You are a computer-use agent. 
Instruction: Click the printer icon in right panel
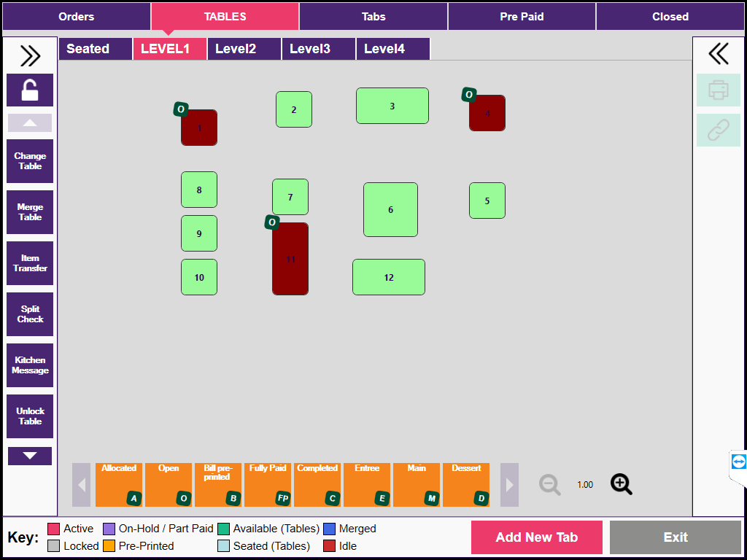point(719,90)
